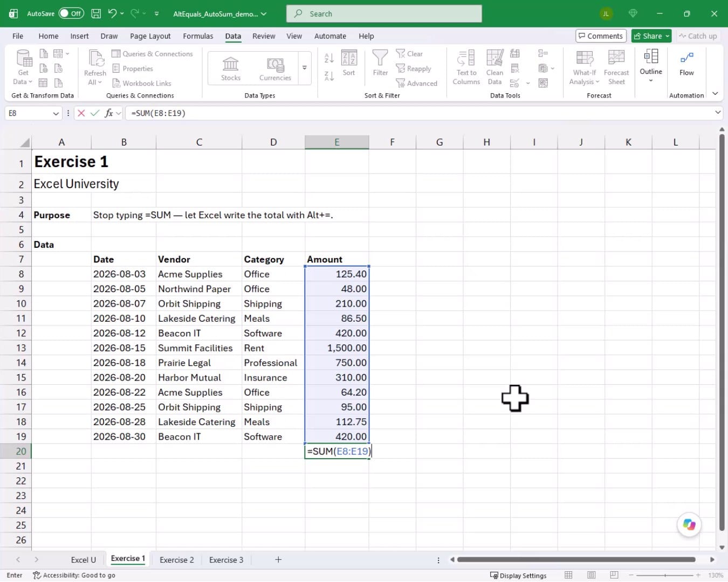This screenshot has height=582, width=728.
Task: Cancel formula entry with X icon
Action: (x=81, y=113)
